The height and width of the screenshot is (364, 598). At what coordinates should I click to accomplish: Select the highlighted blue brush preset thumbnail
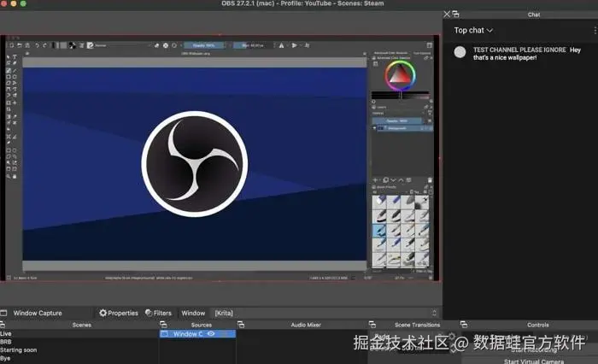pos(379,231)
